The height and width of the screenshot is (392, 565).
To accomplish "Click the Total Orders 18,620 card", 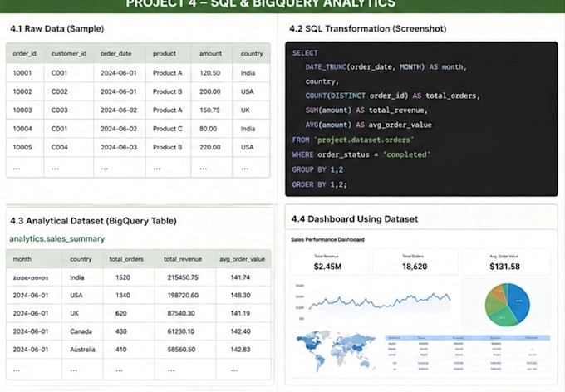I will (415, 262).
